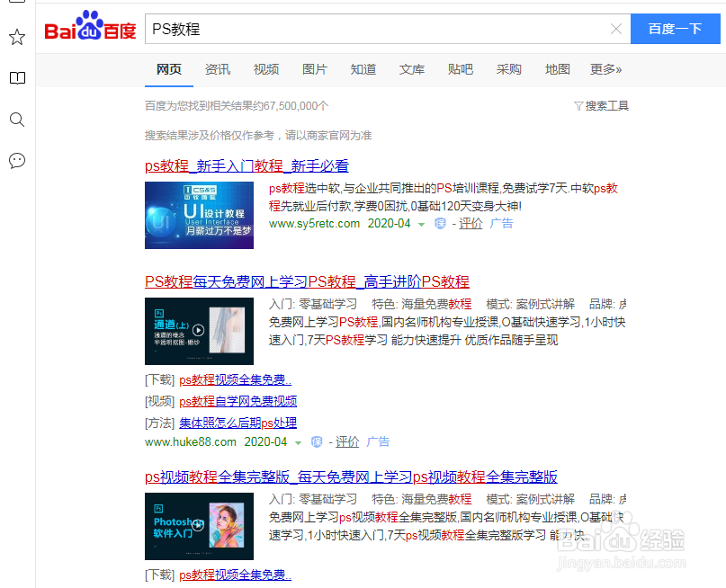Open [方法] 集体照怎么后期ps处理 link
This screenshot has width=726, height=588.
coord(238,423)
